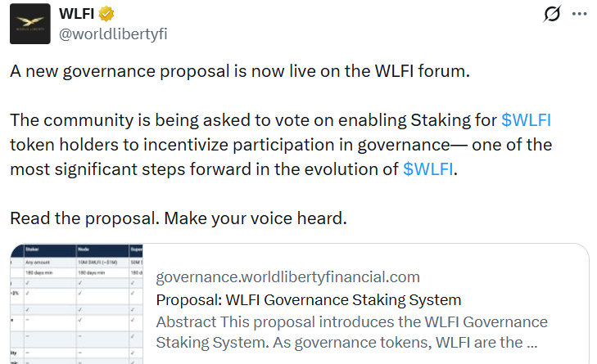Click the $WLFI cashtag after "Staking for"
The height and width of the screenshot is (364, 597).
(x=526, y=121)
